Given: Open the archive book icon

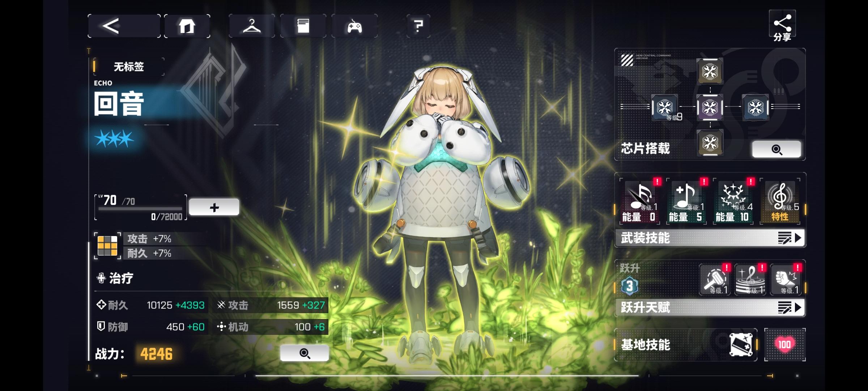Looking at the screenshot, I should click(x=303, y=26).
